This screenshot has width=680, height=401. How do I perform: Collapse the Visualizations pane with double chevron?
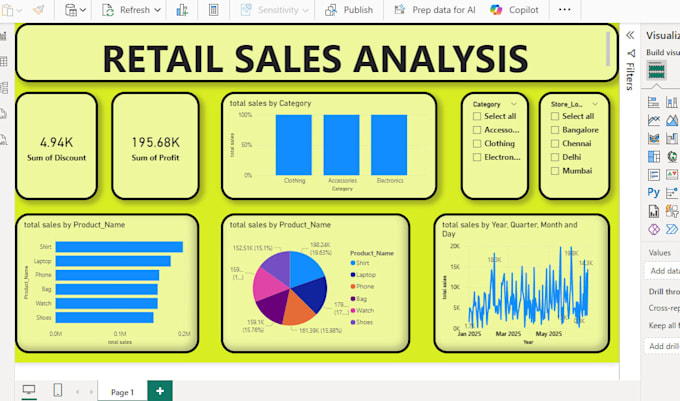631,35
